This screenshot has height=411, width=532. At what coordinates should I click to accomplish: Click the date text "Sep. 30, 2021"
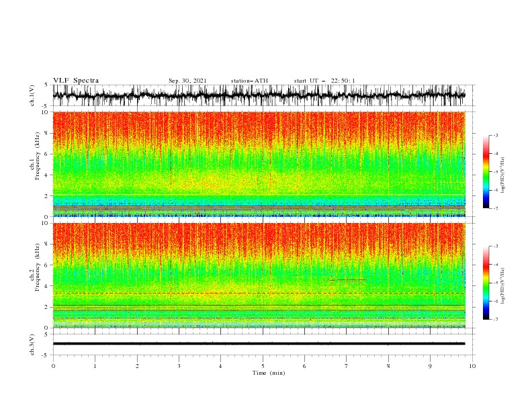[187, 81]
